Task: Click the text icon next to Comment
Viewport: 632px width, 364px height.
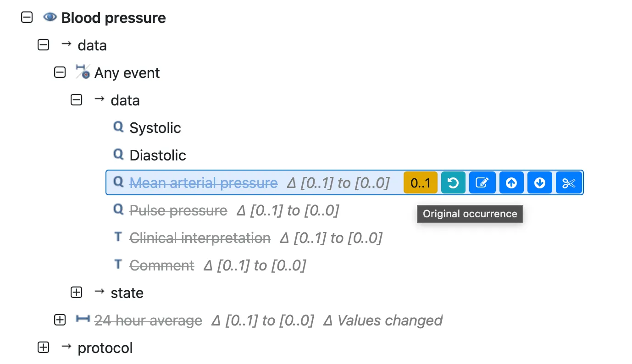Action: [x=118, y=264]
